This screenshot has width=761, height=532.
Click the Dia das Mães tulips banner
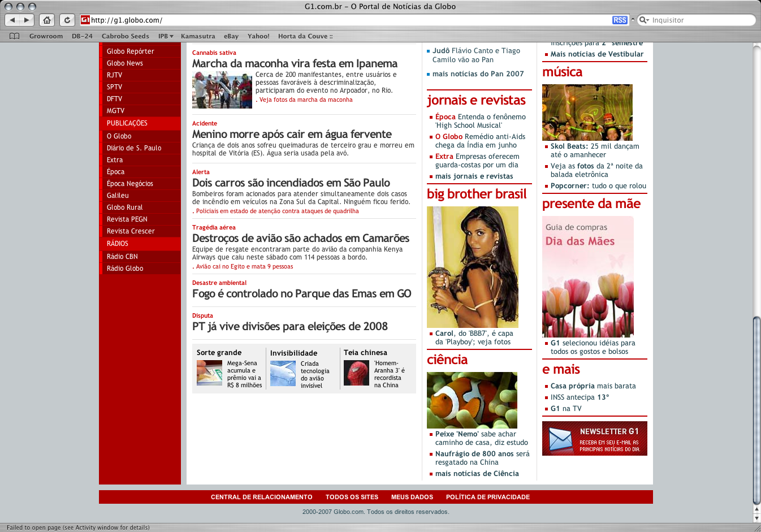pyautogui.click(x=588, y=276)
